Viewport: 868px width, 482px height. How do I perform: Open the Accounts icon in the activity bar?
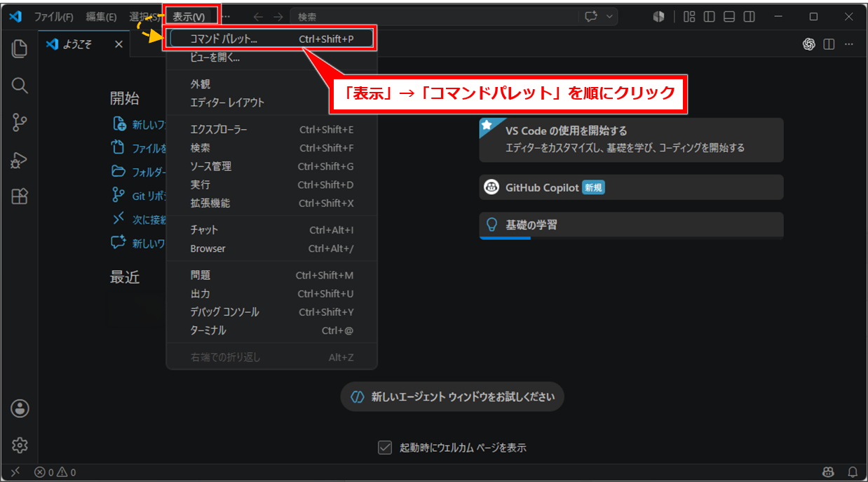pyautogui.click(x=20, y=408)
